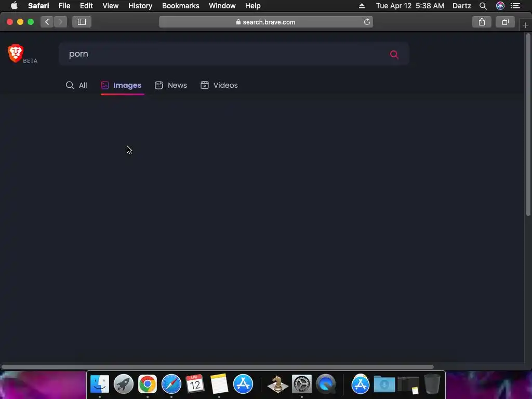Click Safari compass icon in Dock
The image size is (532, 399).
pos(171,384)
